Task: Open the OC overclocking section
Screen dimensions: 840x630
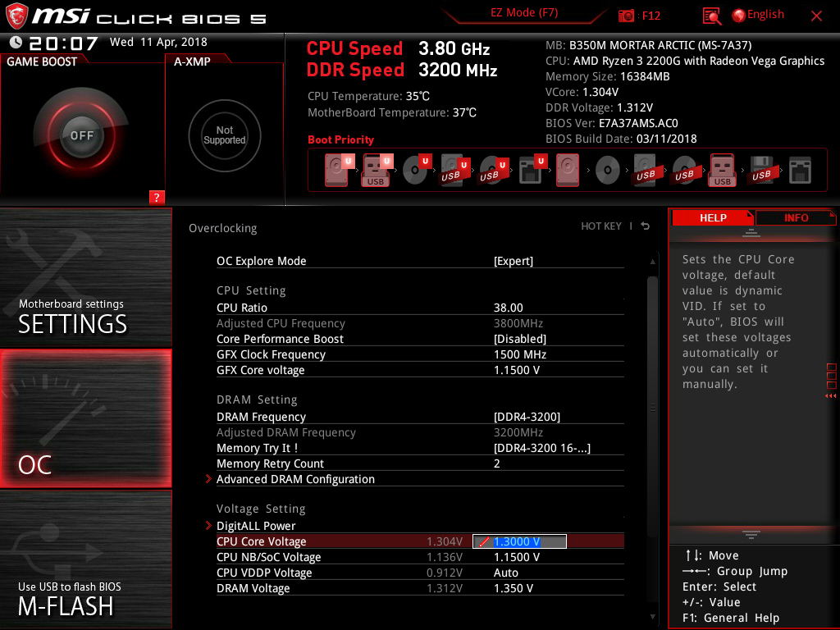Action: coord(85,418)
